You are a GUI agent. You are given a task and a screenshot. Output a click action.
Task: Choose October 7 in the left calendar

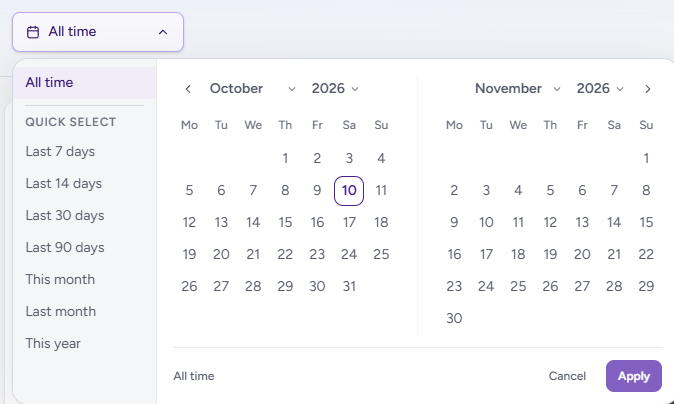(x=253, y=190)
